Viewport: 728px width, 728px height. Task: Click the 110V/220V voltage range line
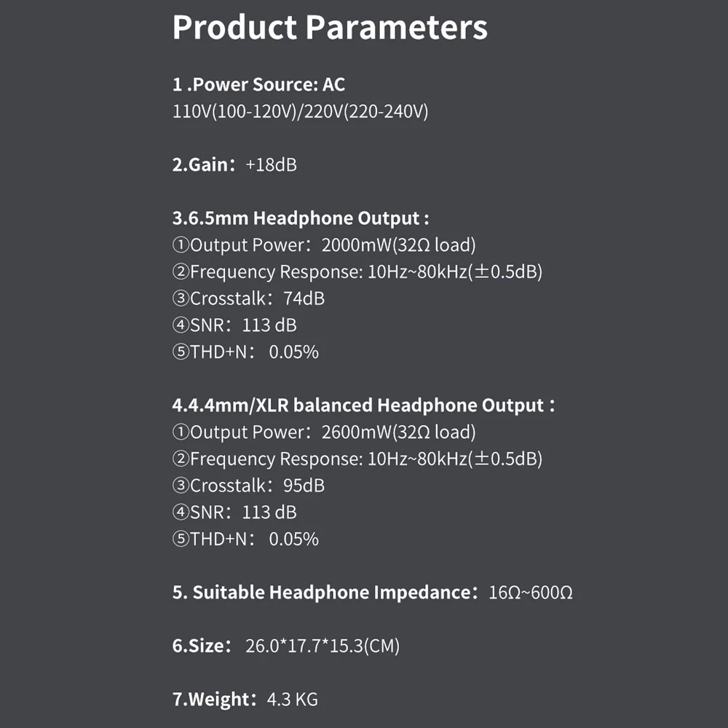pos(301,111)
